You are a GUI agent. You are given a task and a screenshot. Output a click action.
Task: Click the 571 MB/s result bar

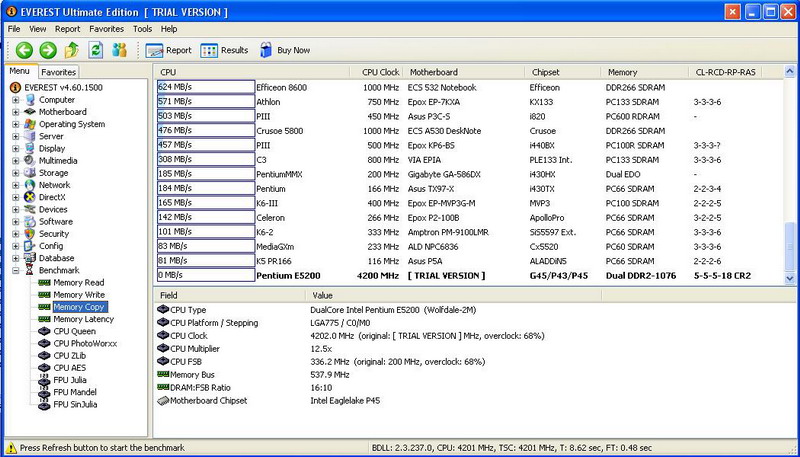click(x=206, y=101)
